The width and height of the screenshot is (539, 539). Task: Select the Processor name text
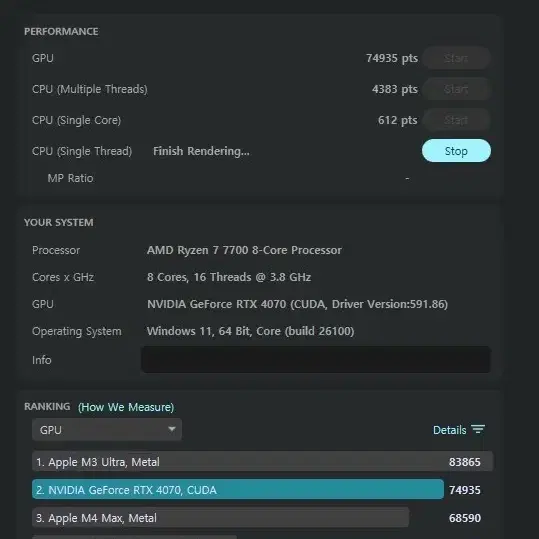point(244,250)
